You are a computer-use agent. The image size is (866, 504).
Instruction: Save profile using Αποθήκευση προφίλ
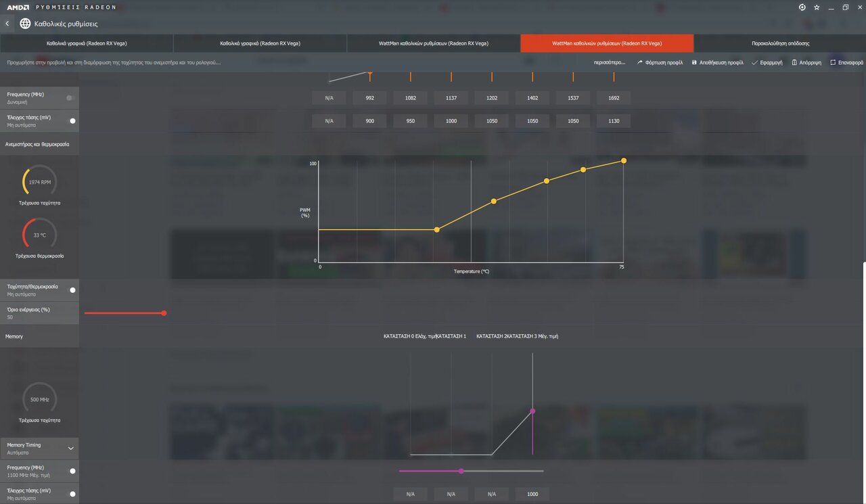717,62
